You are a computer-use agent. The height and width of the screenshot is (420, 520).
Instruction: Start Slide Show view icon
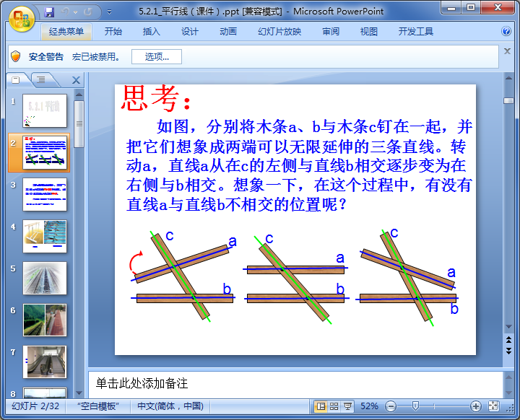tap(347, 406)
